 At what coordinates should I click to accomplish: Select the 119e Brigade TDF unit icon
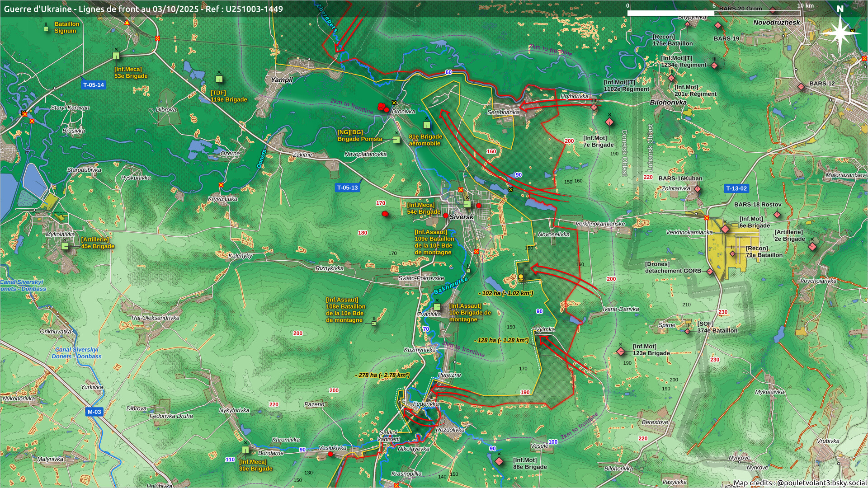(x=219, y=79)
